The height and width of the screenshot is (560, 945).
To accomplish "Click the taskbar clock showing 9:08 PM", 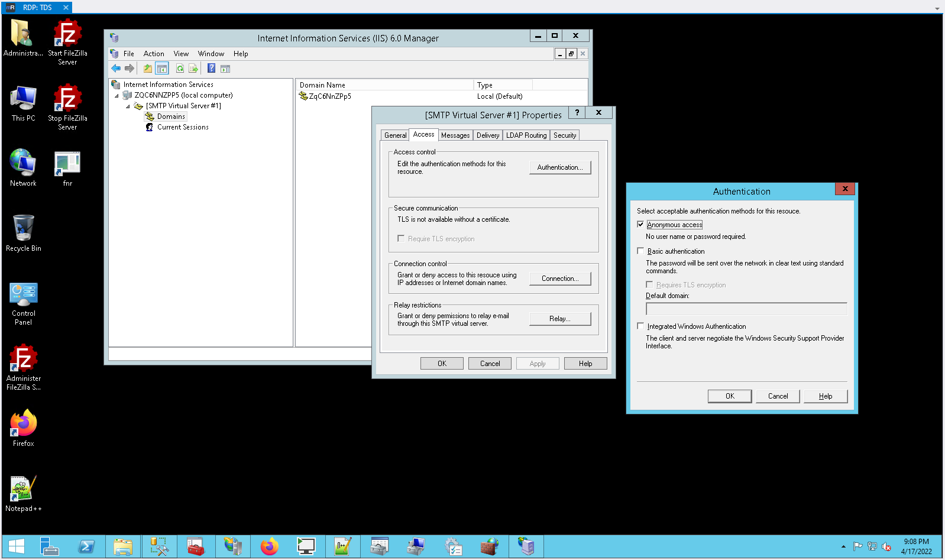I will (916, 546).
